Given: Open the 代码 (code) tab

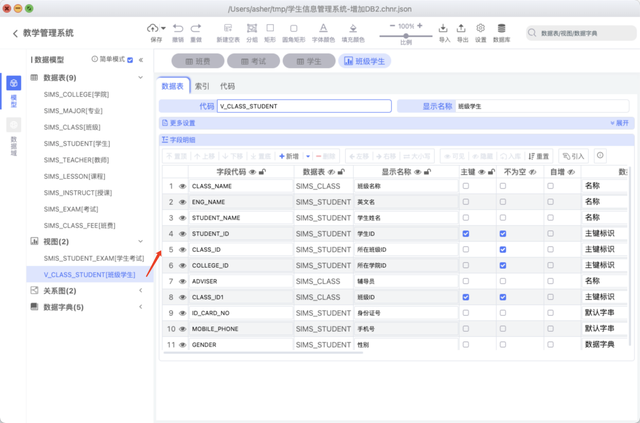Looking at the screenshot, I should pos(227,86).
